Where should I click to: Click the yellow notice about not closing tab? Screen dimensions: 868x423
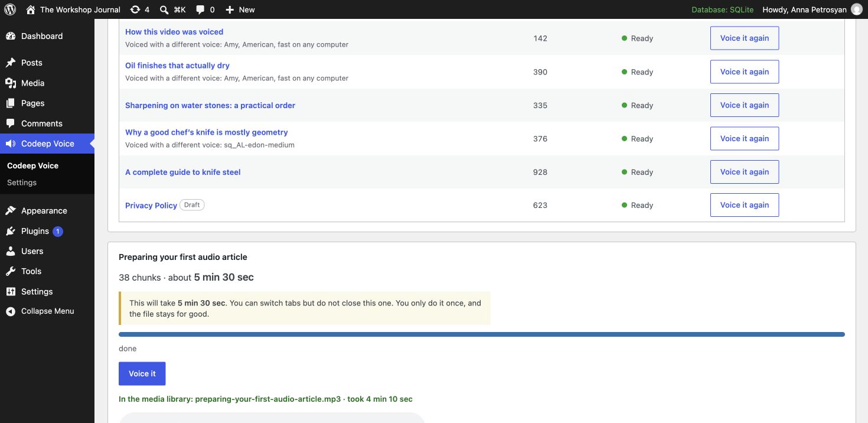coord(305,308)
